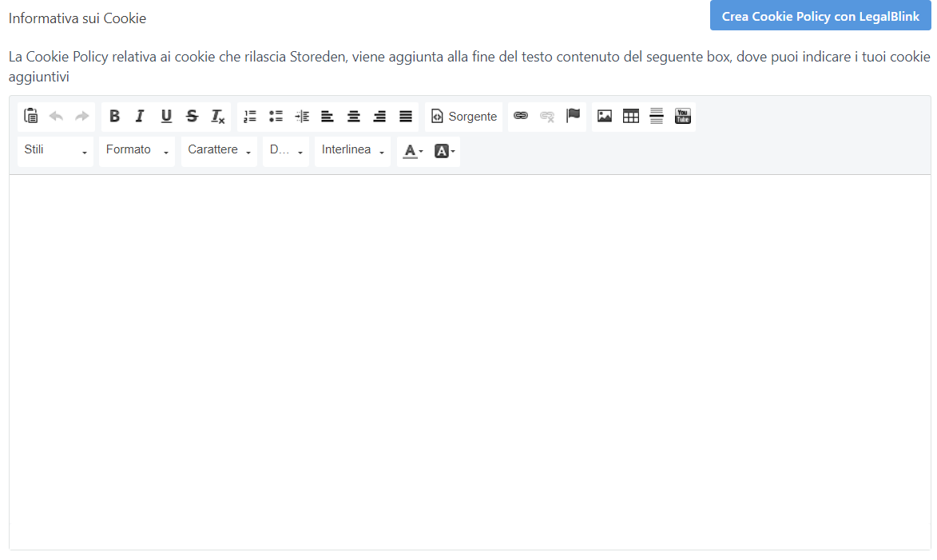Insert a numbered list
The width and height of the screenshot is (937, 560).
(250, 117)
